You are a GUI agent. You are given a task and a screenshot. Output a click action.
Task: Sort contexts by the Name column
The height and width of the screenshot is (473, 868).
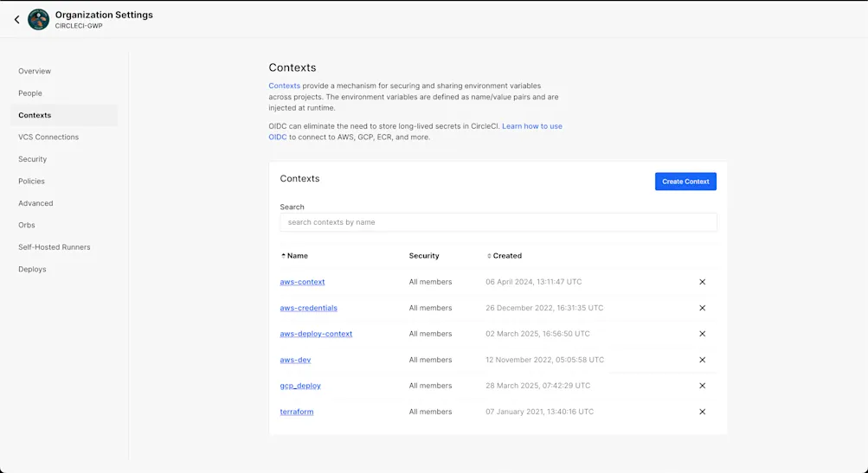click(294, 256)
